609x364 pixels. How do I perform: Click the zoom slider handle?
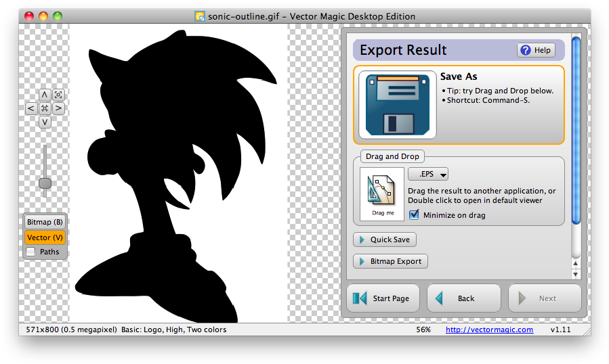tap(45, 183)
